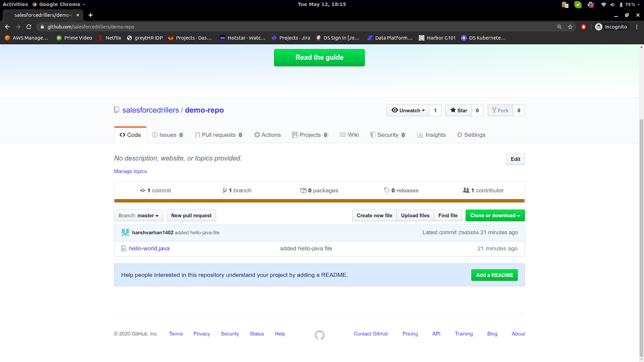Open the 0 packages link
Image resolution: width=644 pixels, height=362 pixels.
coord(319,191)
